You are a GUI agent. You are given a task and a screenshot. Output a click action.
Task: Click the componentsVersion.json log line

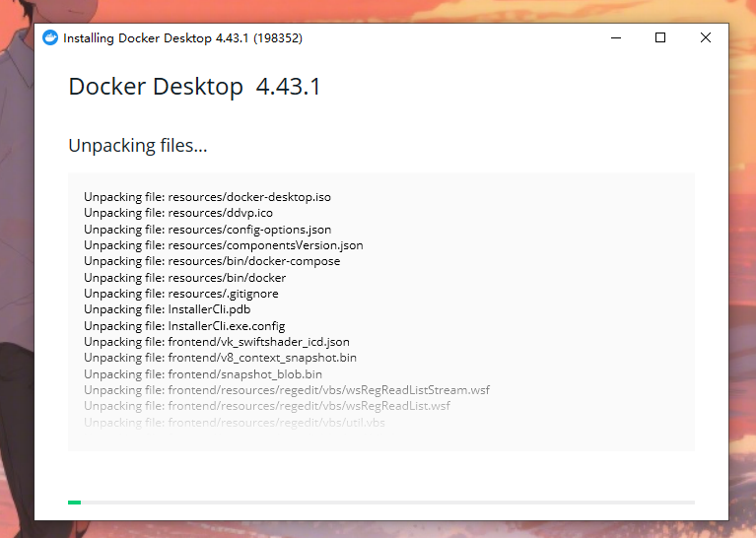223,245
